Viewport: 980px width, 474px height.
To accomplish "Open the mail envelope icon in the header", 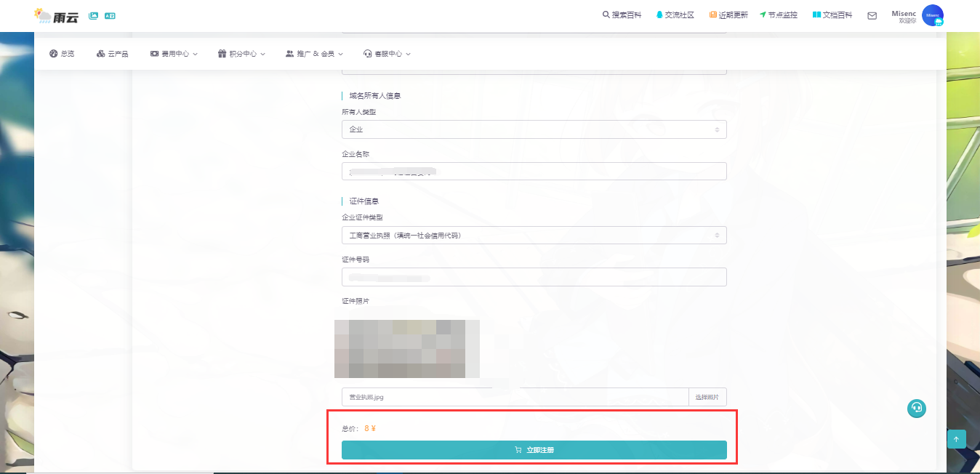I will pyautogui.click(x=872, y=15).
